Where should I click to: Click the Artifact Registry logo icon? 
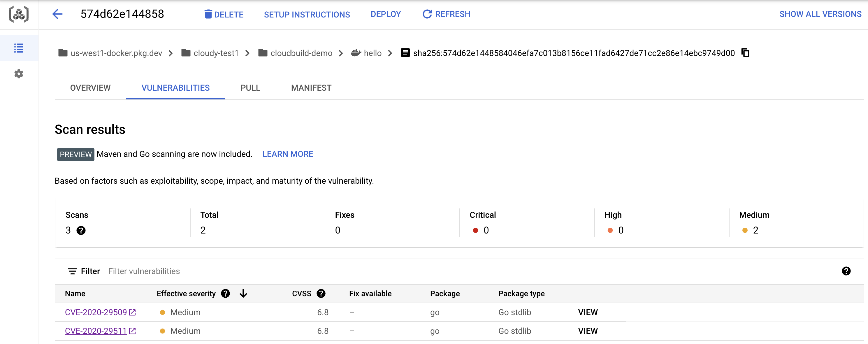pos(19,14)
